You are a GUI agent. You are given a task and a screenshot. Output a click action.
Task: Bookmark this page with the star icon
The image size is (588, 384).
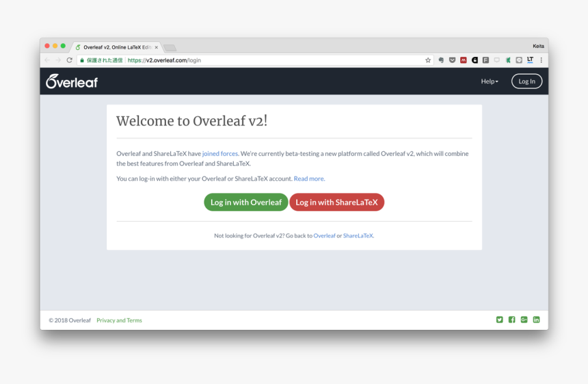click(428, 60)
